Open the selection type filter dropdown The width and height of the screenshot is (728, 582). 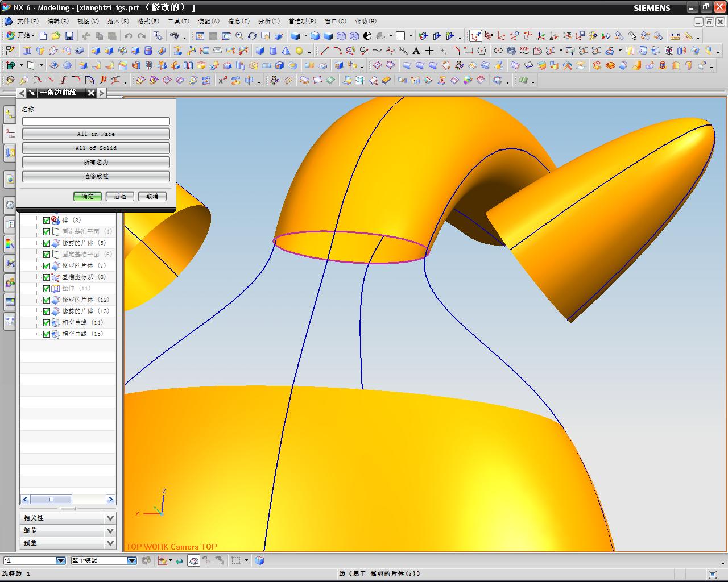pos(61,560)
